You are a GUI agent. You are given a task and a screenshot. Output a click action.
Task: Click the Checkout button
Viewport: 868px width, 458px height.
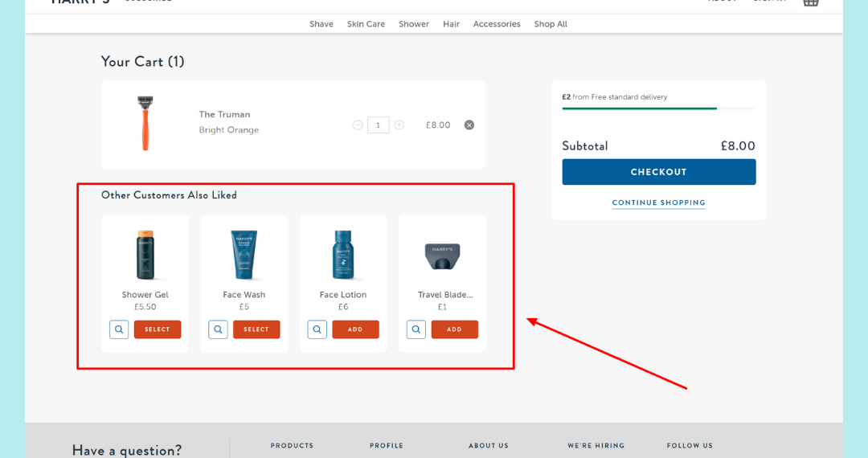(x=659, y=172)
